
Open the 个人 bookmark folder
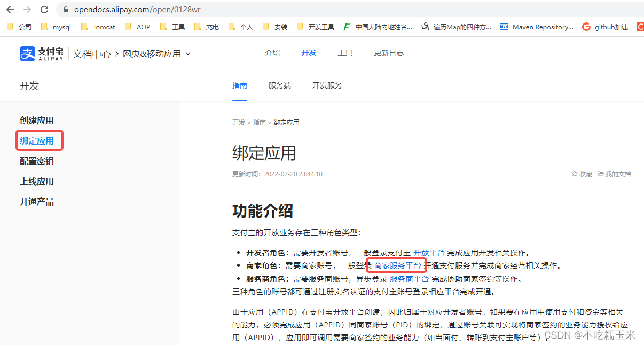point(240,27)
